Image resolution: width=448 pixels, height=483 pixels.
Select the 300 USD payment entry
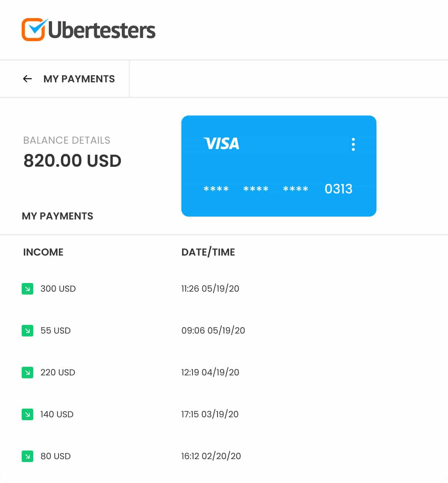pyautogui.click(x=59, y=288)
